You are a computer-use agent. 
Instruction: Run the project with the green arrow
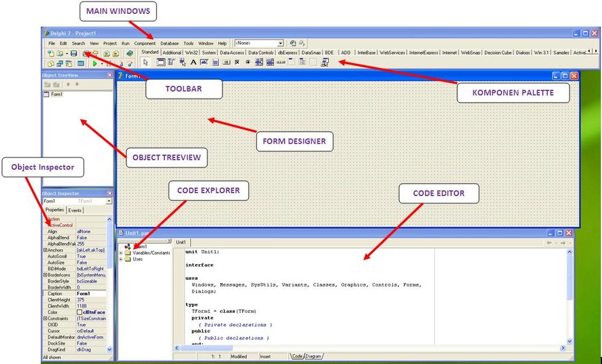[95, 64]
